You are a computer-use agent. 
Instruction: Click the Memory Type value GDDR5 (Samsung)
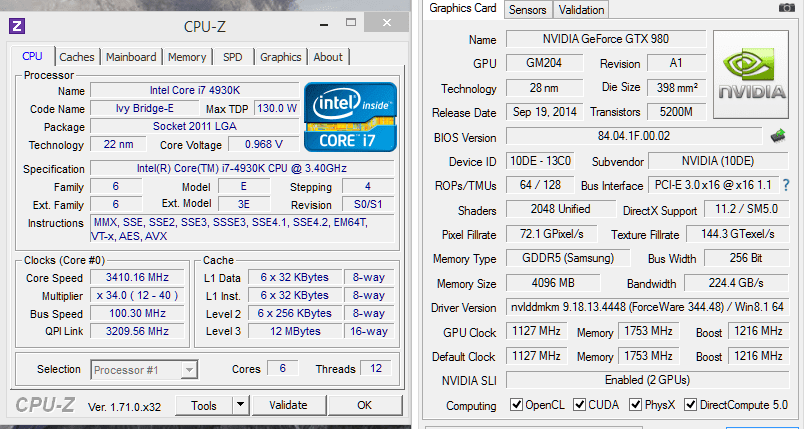[568, 258]
